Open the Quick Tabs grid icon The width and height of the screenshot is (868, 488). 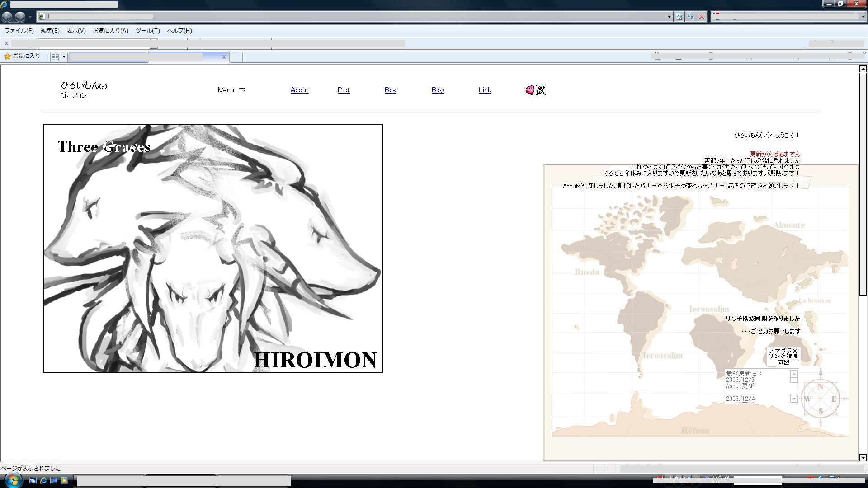point(55,57)
